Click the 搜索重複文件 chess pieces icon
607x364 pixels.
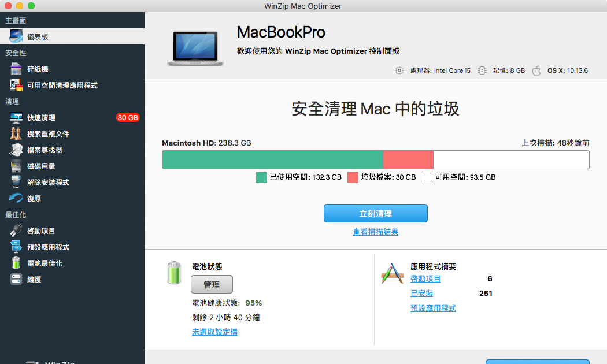[x=16, y=133]
